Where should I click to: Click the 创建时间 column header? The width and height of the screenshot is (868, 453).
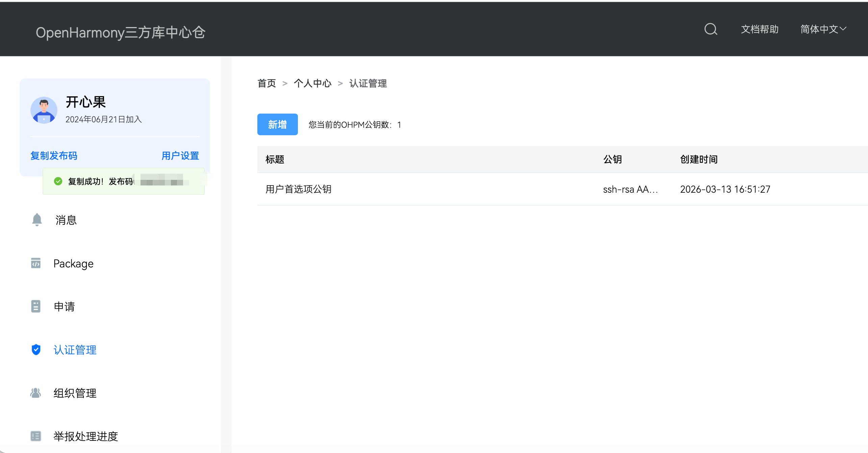pos(699,159)
